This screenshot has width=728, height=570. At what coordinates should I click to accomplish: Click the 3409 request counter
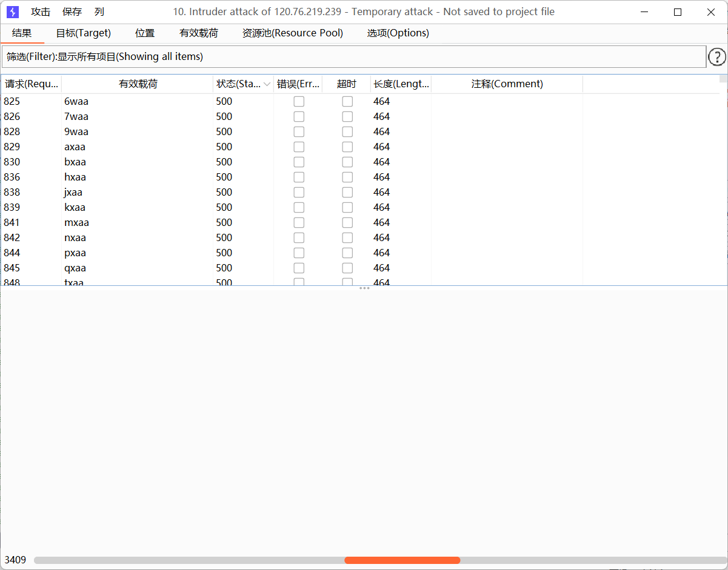click(x=15, y=560)
